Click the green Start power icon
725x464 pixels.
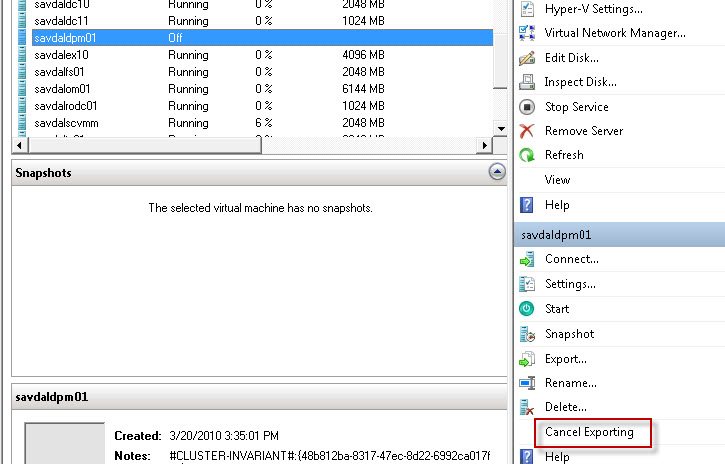[527, 309]
